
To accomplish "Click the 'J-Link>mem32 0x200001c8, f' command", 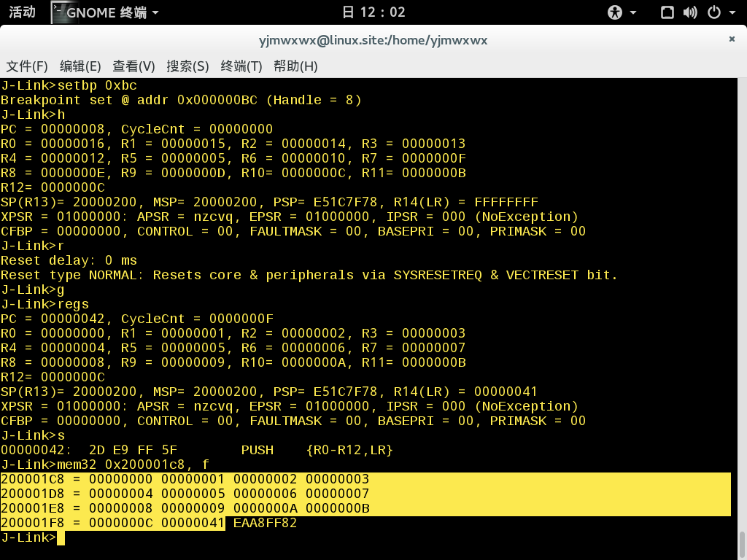I will pyautogui.click(x=105, y=464).
